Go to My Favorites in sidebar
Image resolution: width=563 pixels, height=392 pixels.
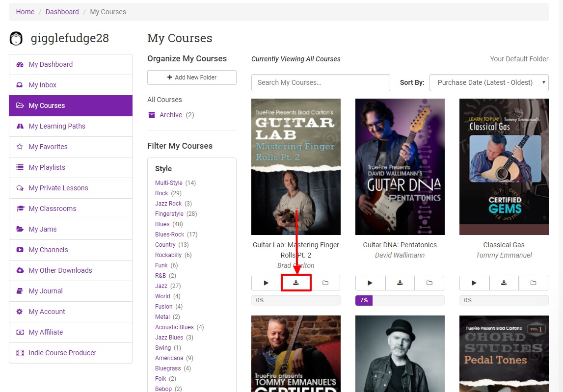point(48,147)
